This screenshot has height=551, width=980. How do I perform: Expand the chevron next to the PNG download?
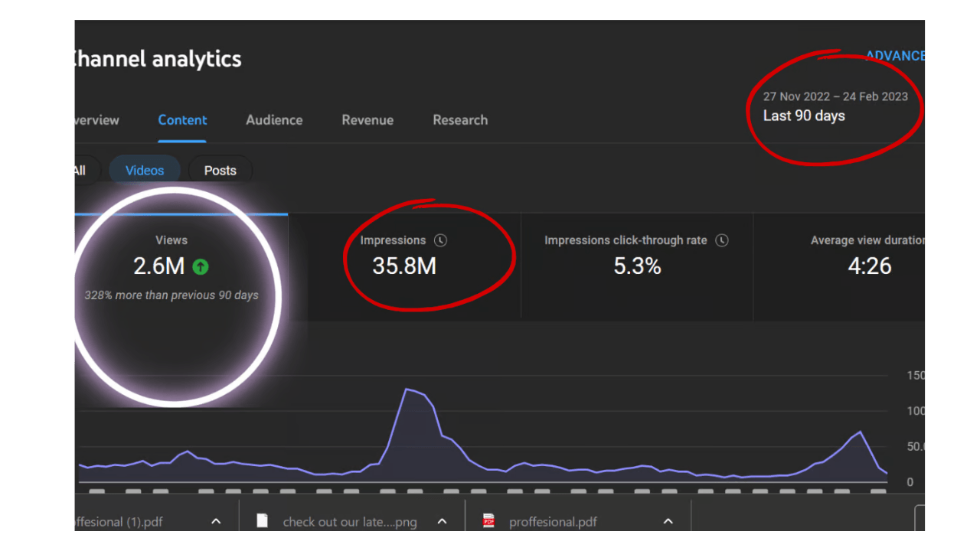(x=442, y=521)
